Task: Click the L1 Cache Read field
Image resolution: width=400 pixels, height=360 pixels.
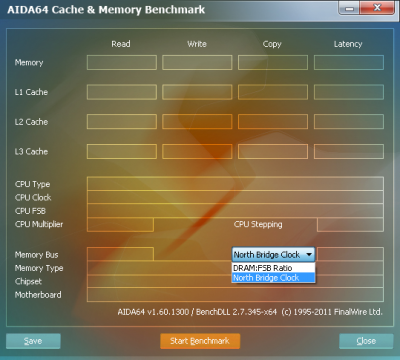Action: tap(122, 92)
